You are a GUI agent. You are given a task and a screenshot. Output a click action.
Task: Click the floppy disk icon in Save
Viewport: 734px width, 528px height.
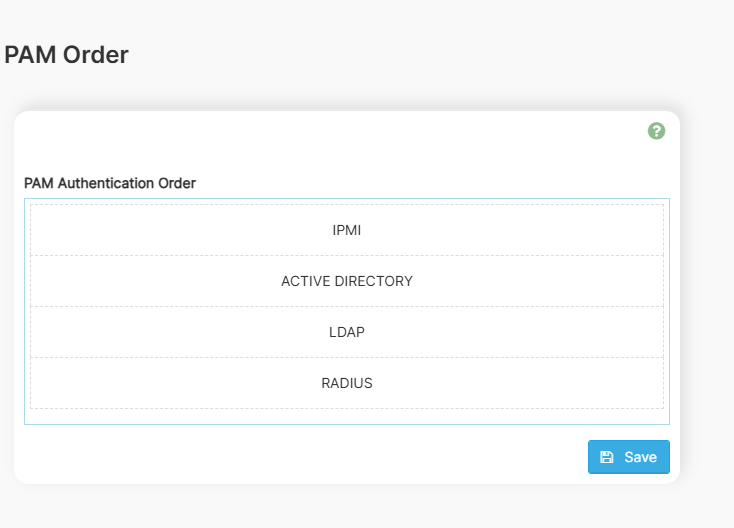tap(607, 457)
